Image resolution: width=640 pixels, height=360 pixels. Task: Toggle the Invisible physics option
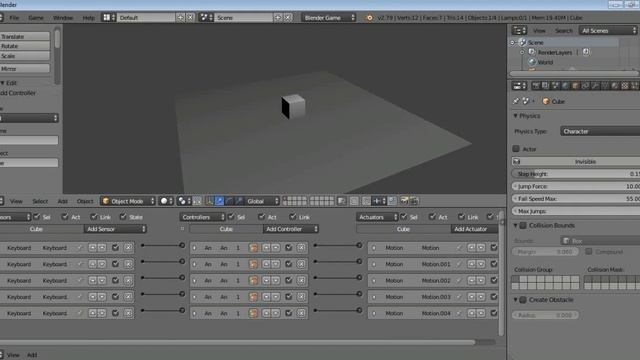click(x=576, y=162)
